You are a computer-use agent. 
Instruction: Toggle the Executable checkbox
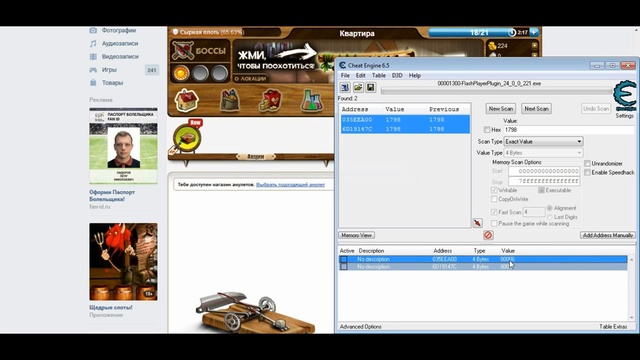coord(541,190)
